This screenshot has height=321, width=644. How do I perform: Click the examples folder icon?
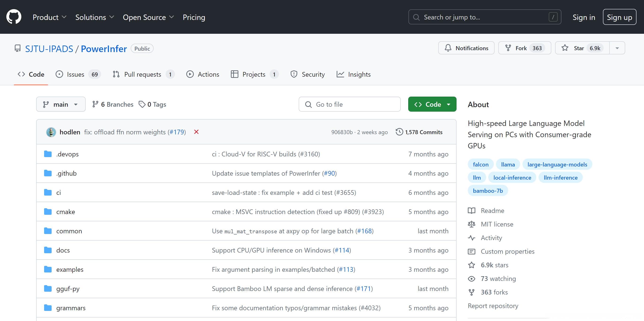48,269
